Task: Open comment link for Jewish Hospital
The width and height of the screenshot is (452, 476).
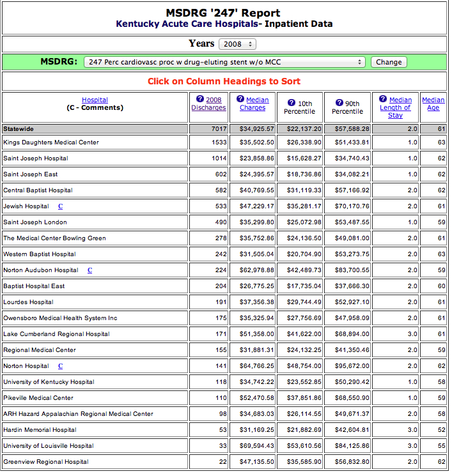Action: click(61, 206)
